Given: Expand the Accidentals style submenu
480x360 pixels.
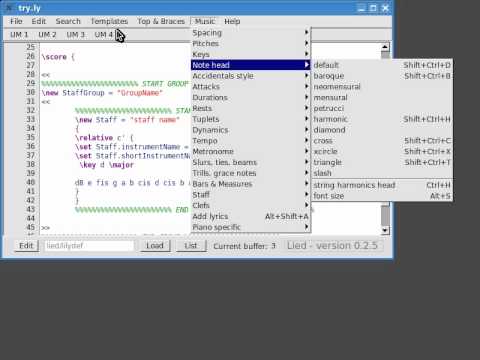Looking at the screenshot, I should (251, 76).
